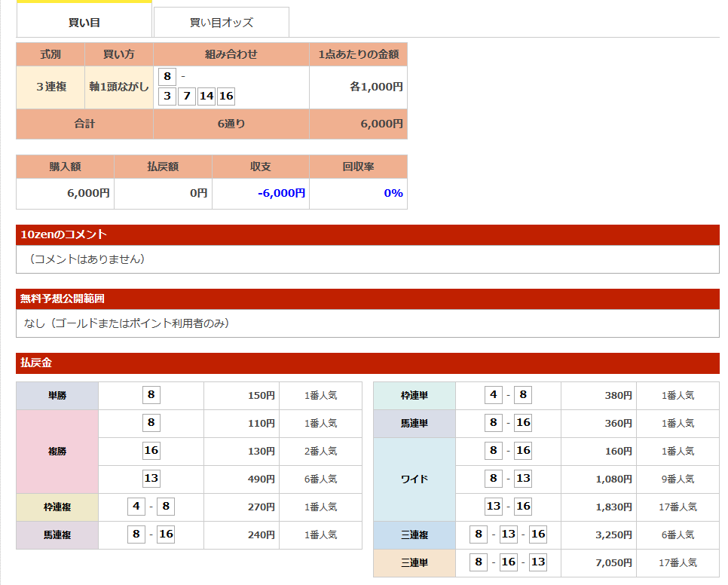Click the 三連複 label cell

pos(414,534)
